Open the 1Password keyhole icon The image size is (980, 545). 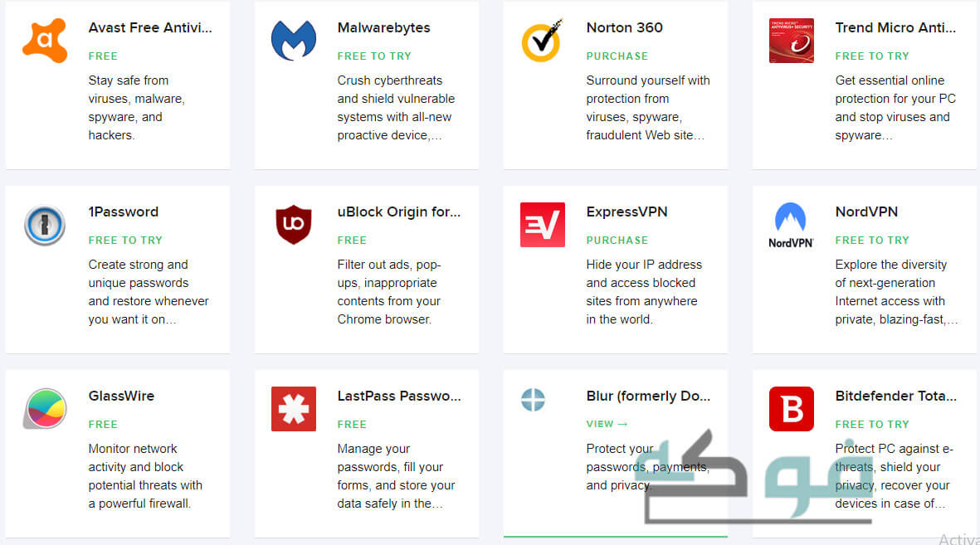tap(45, 225)
